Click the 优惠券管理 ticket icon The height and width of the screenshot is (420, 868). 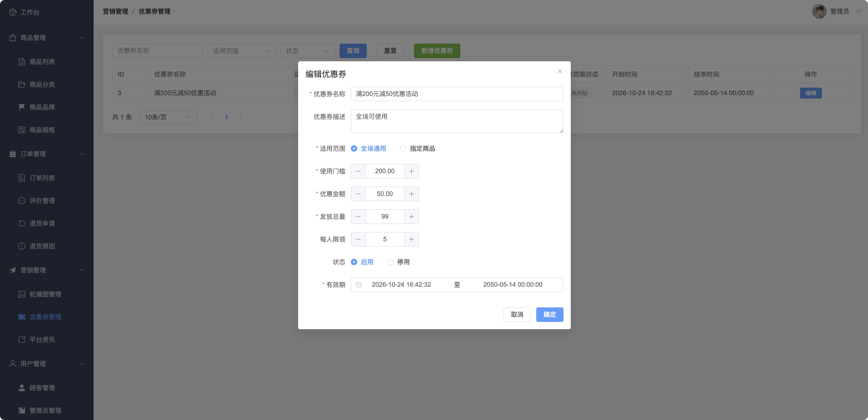22,317
